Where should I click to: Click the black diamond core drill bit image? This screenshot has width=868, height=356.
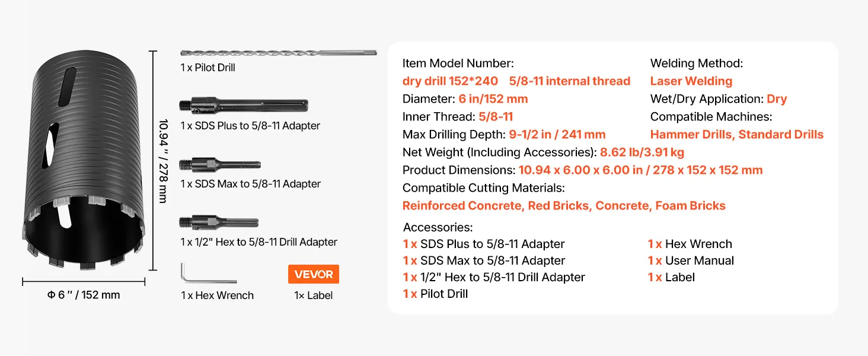pos(84,160)
